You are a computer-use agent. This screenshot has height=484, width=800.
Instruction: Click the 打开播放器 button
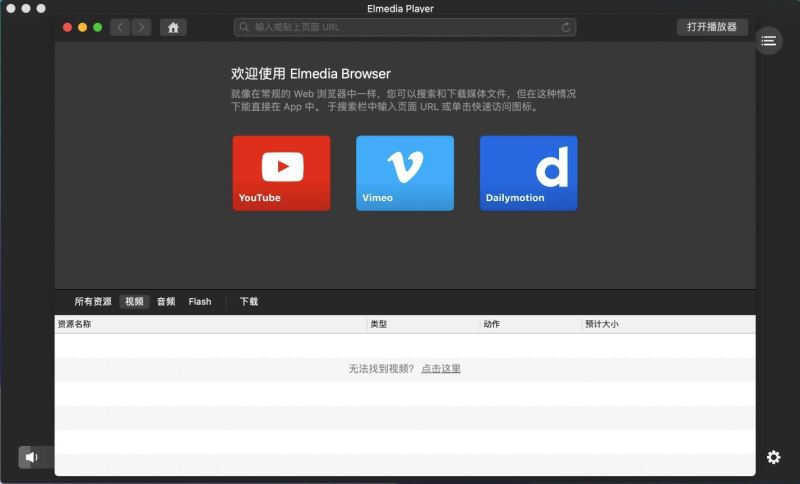[712, 27]
